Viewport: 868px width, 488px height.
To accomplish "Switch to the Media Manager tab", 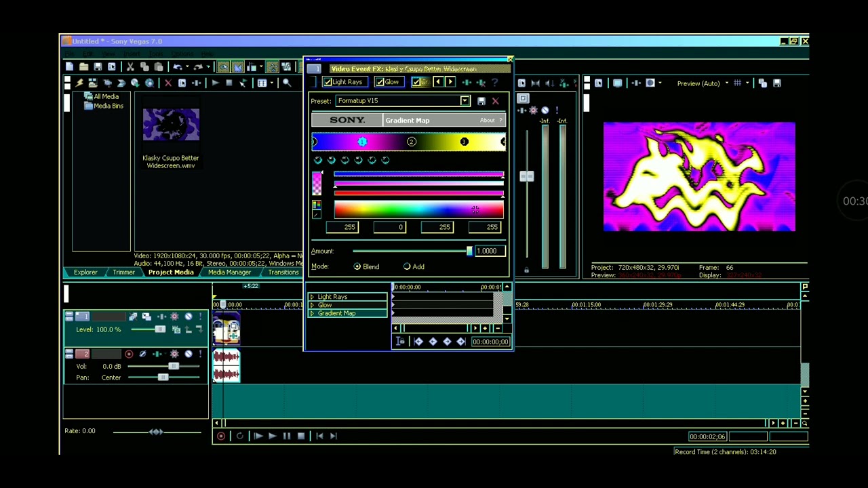I will (x=229, y=272).
